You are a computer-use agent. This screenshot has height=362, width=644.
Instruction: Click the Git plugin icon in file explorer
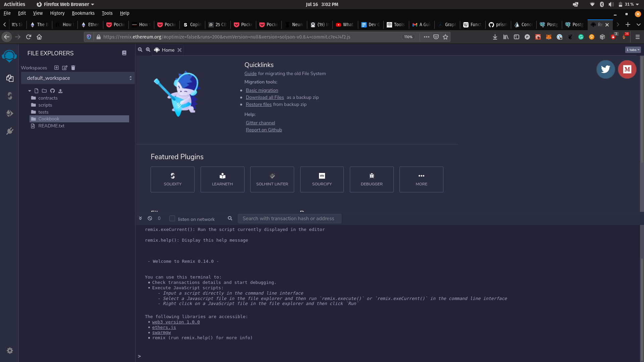pyautogui.click(x=53, y=90)
